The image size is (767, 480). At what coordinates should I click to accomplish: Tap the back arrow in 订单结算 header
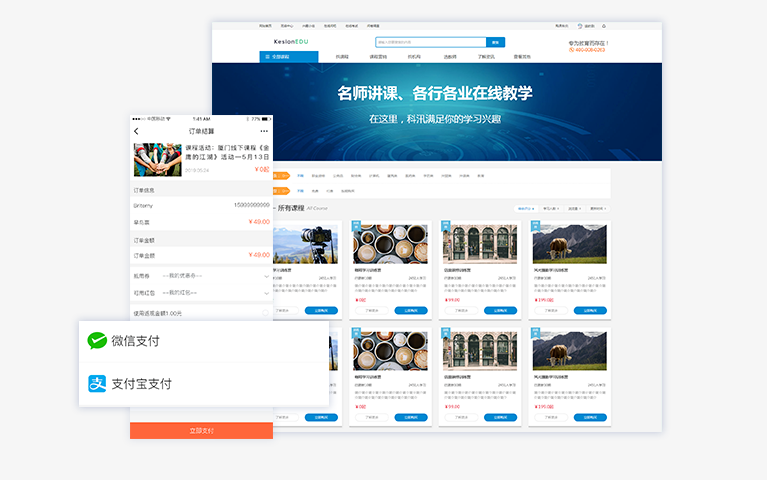[137, 131]
